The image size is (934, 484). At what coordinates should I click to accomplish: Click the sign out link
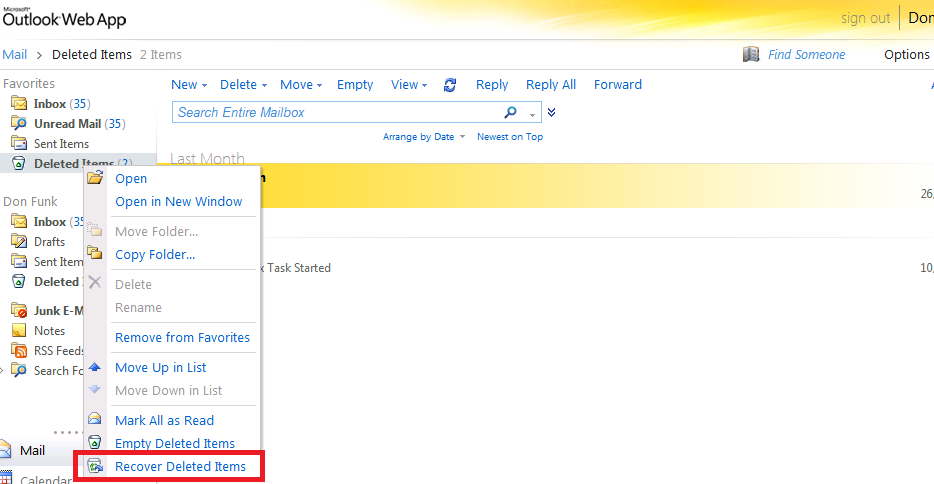[x=865, y=18]
